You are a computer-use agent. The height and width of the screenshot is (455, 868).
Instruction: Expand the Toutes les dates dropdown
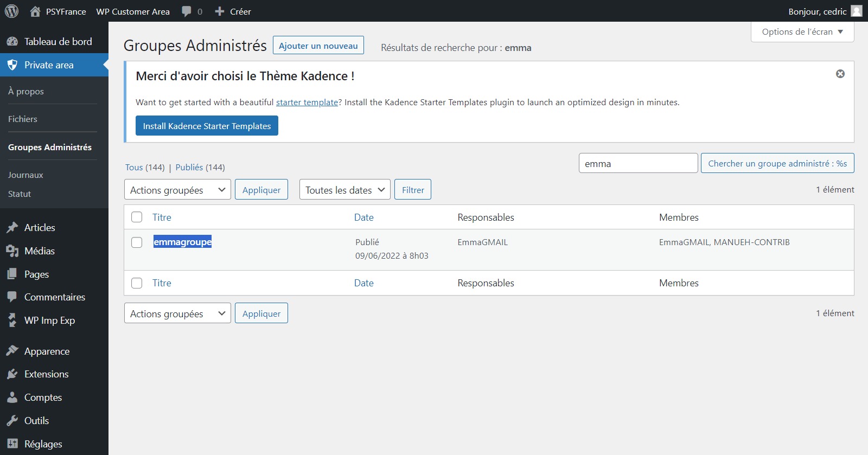344,190
